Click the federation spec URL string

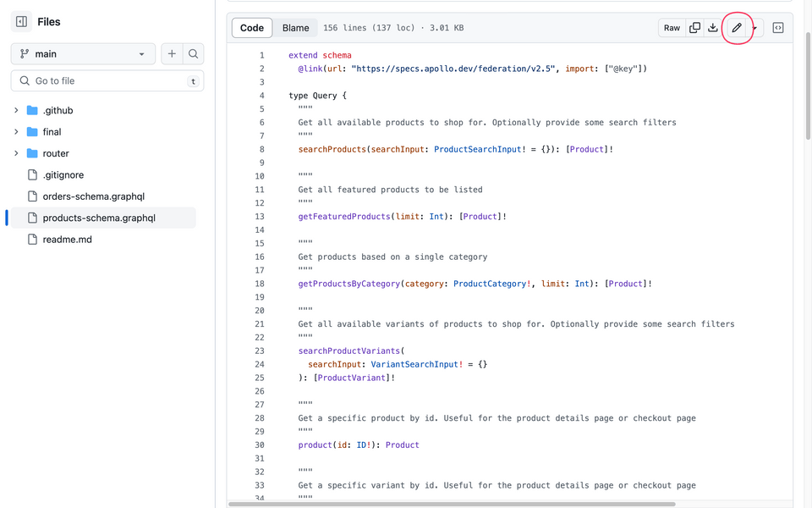pos(453,69)
